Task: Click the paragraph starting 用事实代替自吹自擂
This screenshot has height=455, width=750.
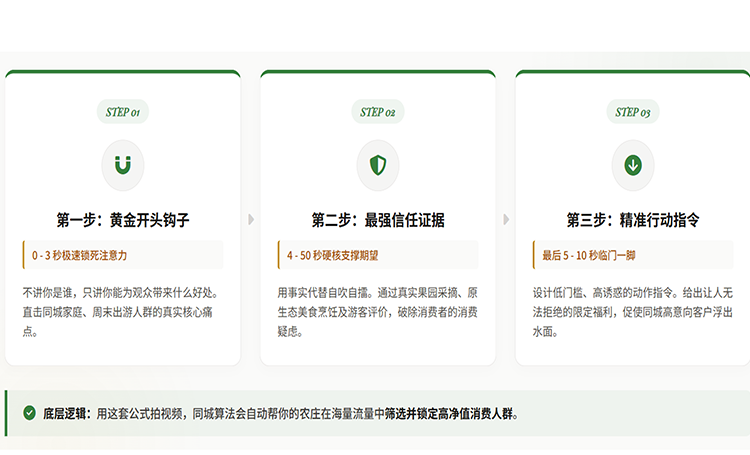Action: [x=377, y=312]
